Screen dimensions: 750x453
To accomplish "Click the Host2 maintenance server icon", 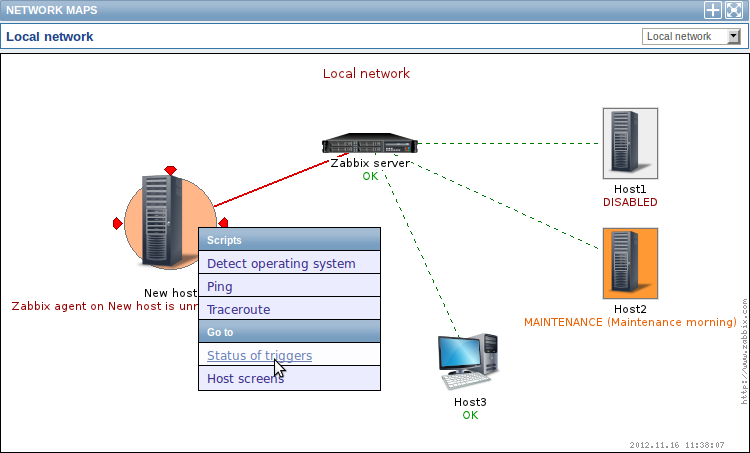I will [630, 264].
